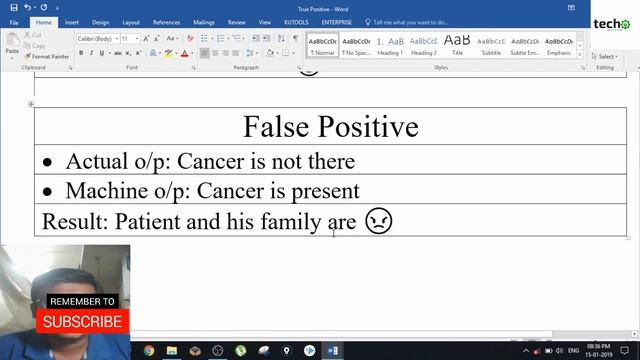The width and height of the screenshot is (640, 360).
Task: Sort the selected paragraphs
Action: (281, 38)
